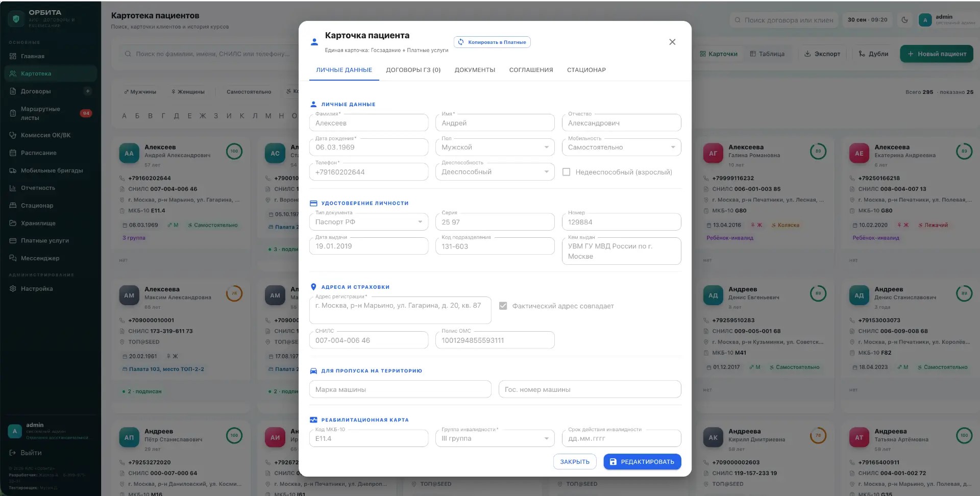
Task: Switch to Договоры ГЗ (0) tab
Action: pyautogui.click(x=413, y=70)
